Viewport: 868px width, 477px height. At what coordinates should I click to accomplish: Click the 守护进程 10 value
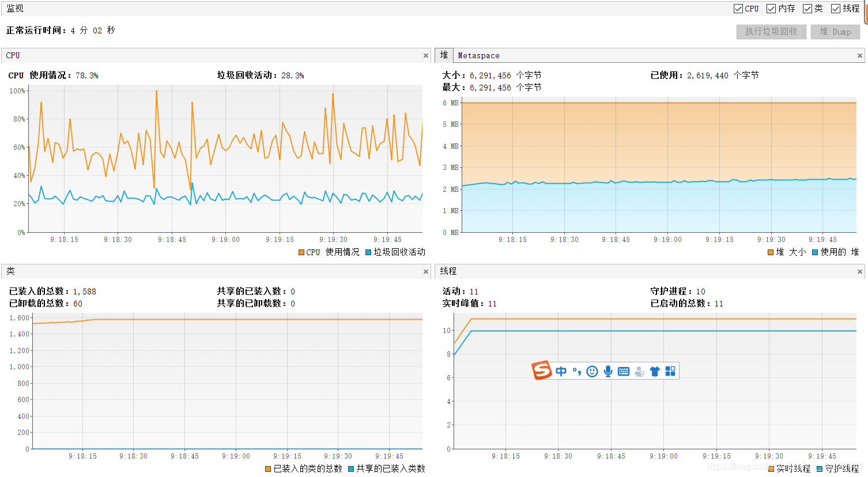(x=701, y=291)
